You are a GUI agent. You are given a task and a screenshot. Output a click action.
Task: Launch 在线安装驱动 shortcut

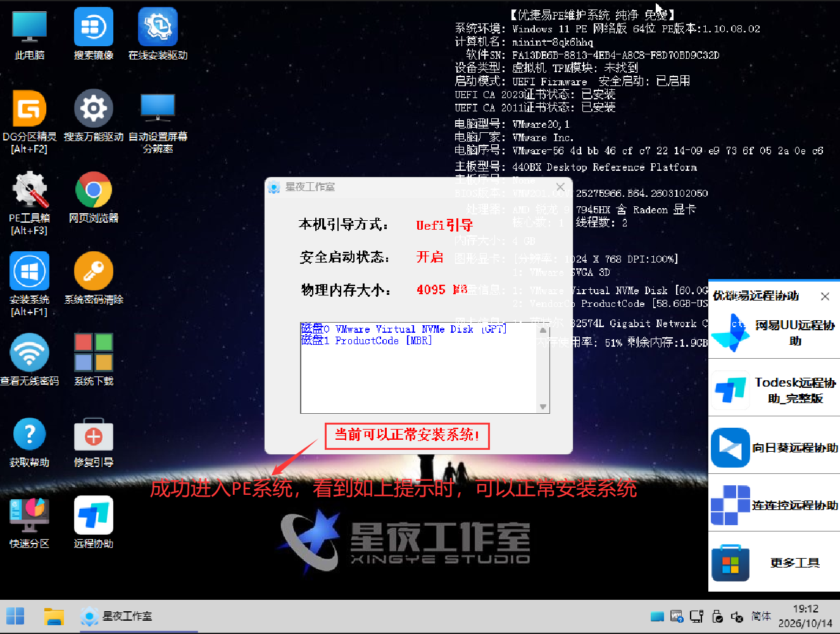point(158,34)
